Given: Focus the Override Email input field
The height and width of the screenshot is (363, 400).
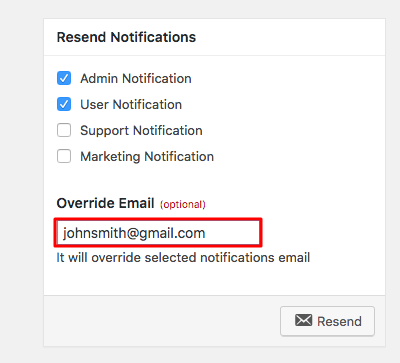Looking at the screenshot, I should pos(158,233).
